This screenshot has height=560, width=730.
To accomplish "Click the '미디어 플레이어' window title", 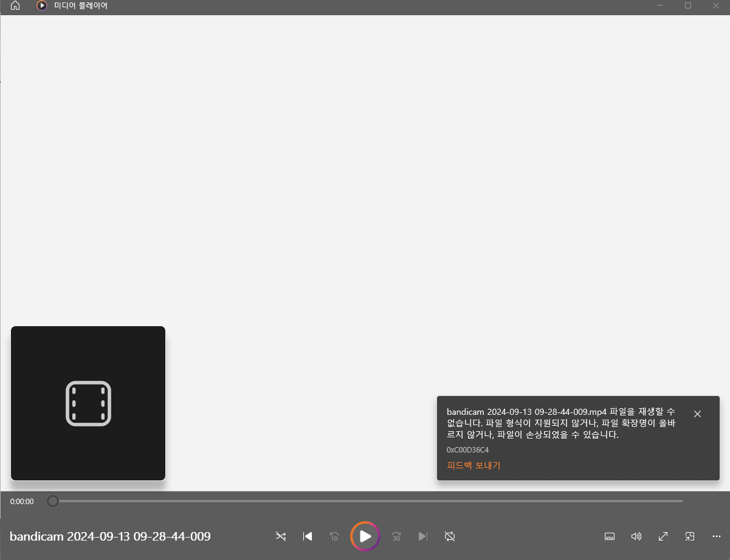I will 81,5.
